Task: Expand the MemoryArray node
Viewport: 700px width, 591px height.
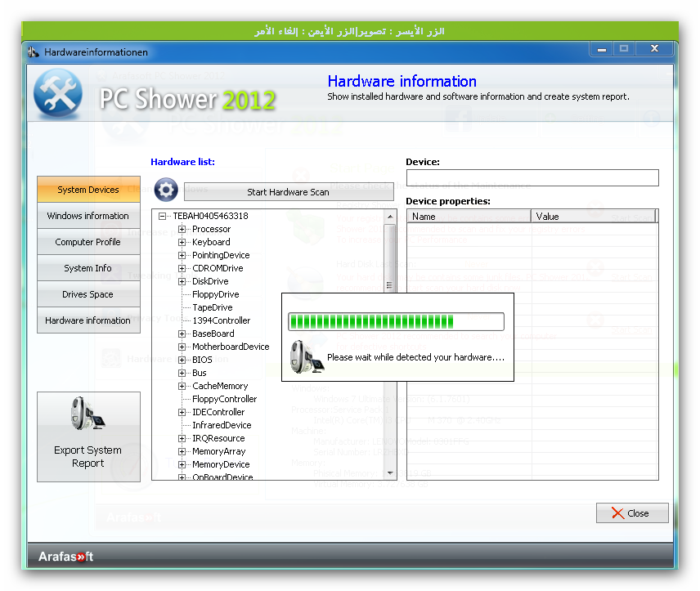Action: click(182, 451)
